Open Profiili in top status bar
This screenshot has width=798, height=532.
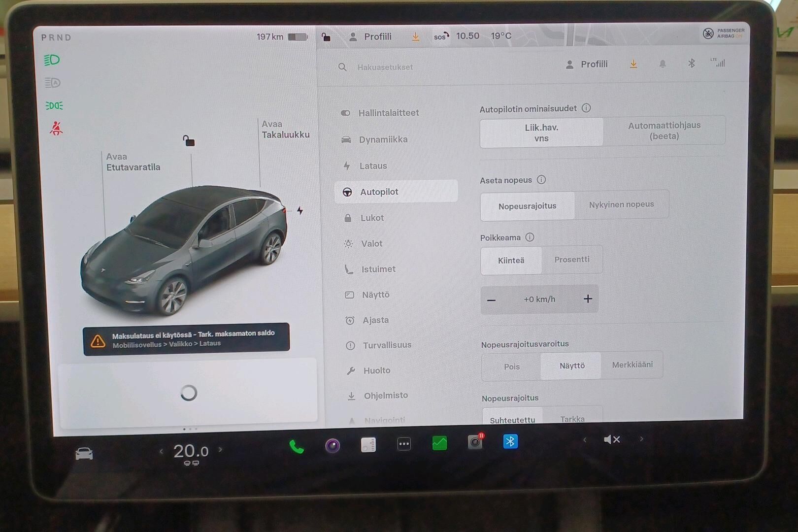370,36
